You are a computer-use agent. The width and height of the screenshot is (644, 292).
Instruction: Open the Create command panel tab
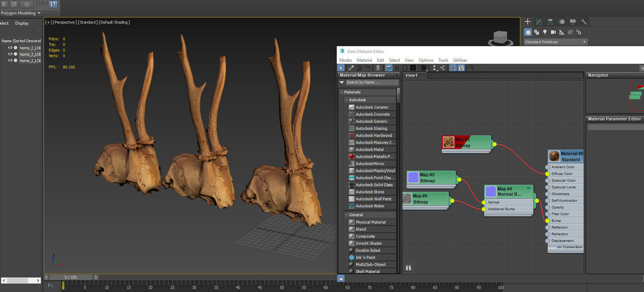528,22
